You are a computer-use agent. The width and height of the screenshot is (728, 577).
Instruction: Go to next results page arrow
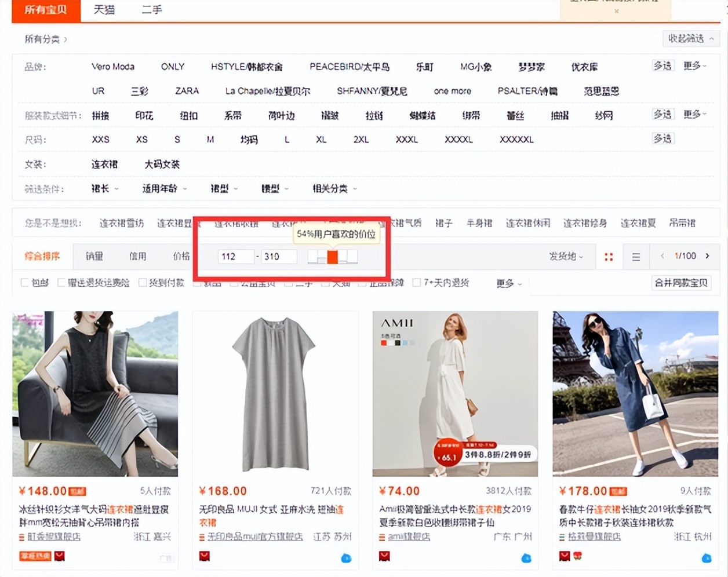[708, 256]
